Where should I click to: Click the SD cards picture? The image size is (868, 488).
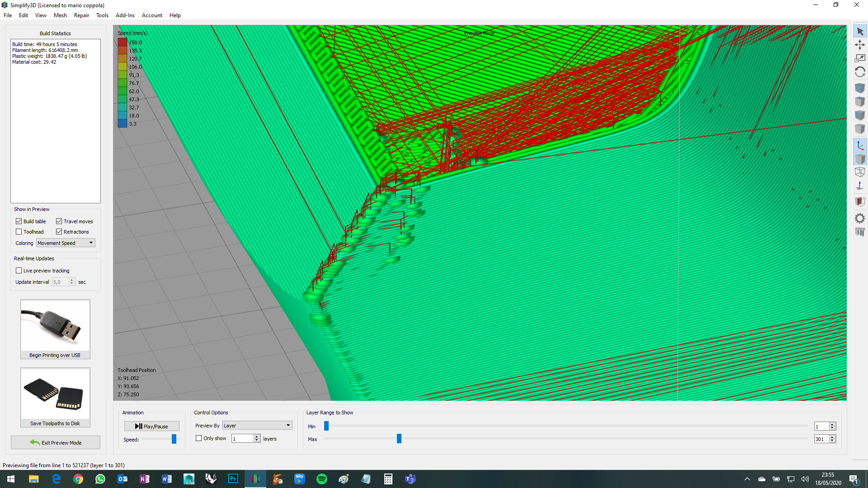(x=55, y=394)
